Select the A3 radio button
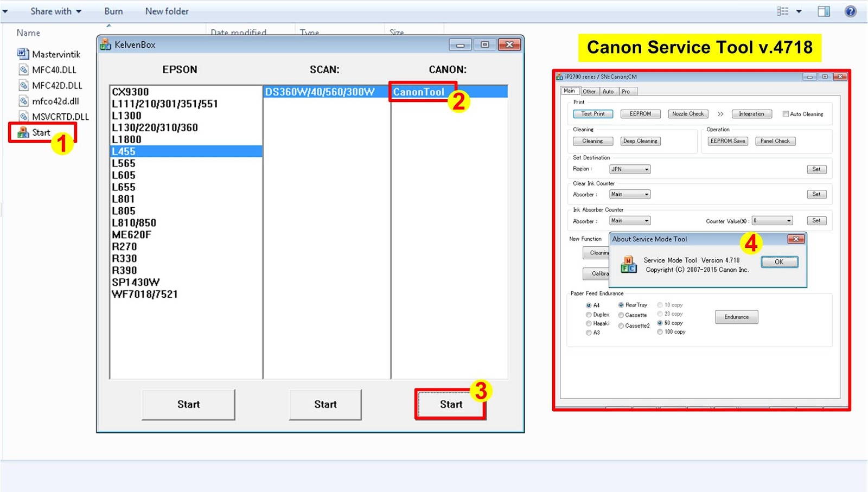This screenshot has height=492, width=868. [x=589, y=333]
